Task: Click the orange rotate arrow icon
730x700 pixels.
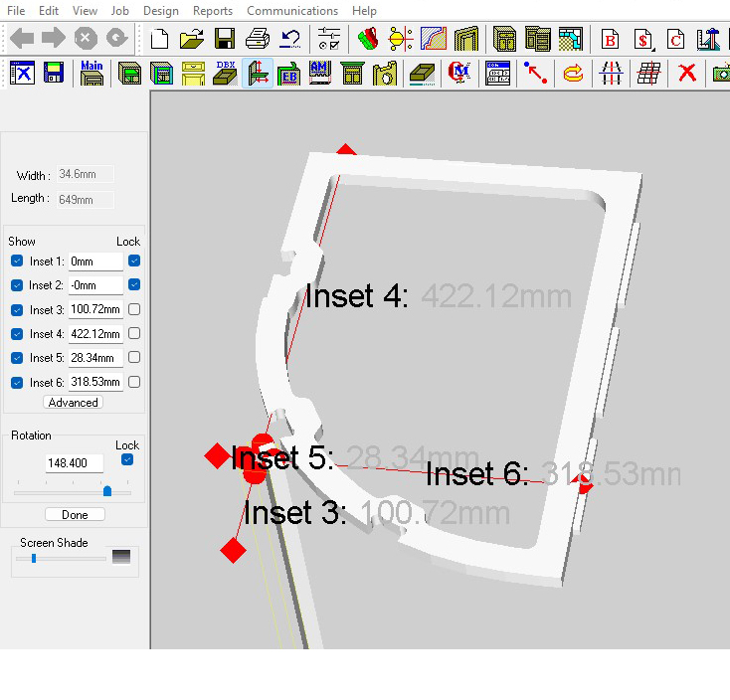Action: coord(573,73)
